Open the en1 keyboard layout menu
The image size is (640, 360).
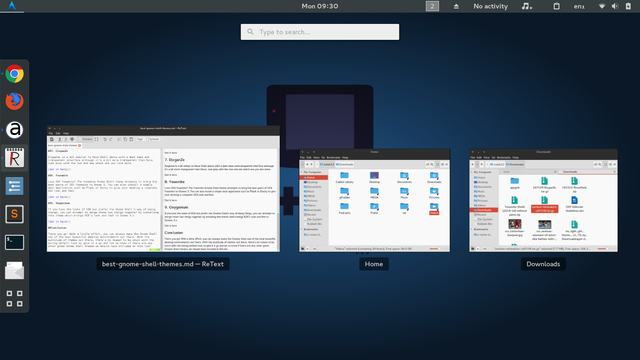pyautogui.click(x=579, y=6)
